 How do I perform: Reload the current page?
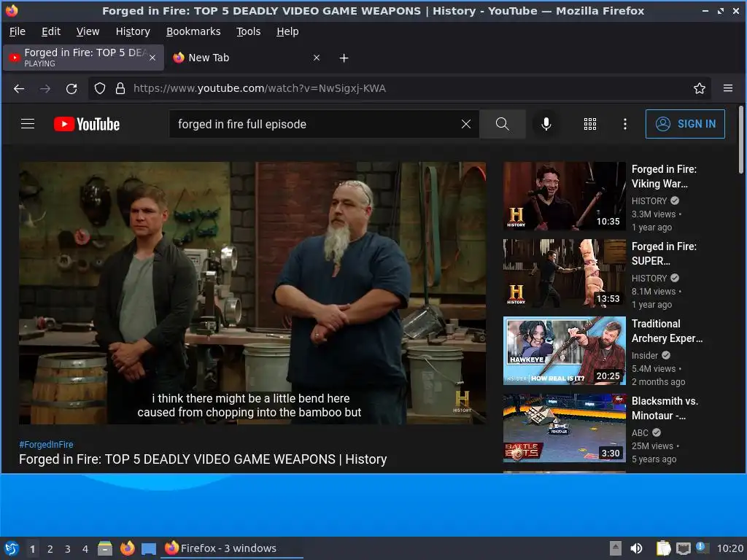(x=71, y=88)
